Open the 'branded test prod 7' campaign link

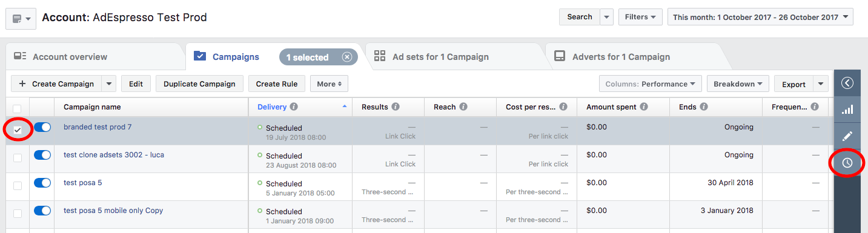click(x=98, y=127)
